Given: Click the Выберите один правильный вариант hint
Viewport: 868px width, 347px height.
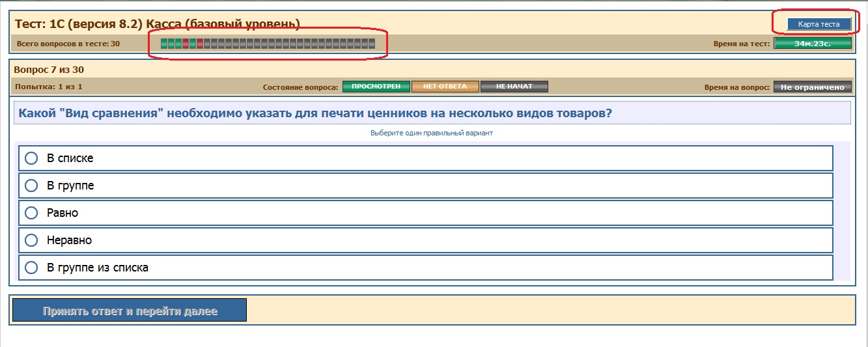Looking at the screenshot, I should 432,133.
